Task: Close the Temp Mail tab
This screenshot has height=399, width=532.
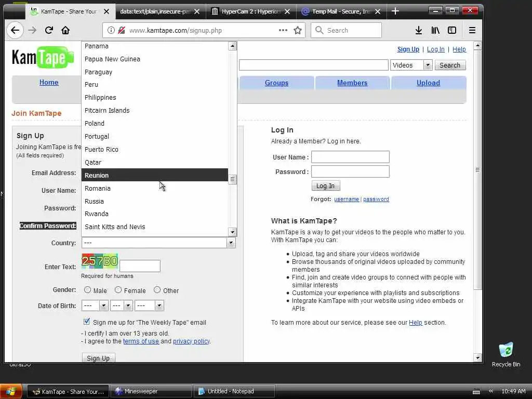Action: point(377,11)
